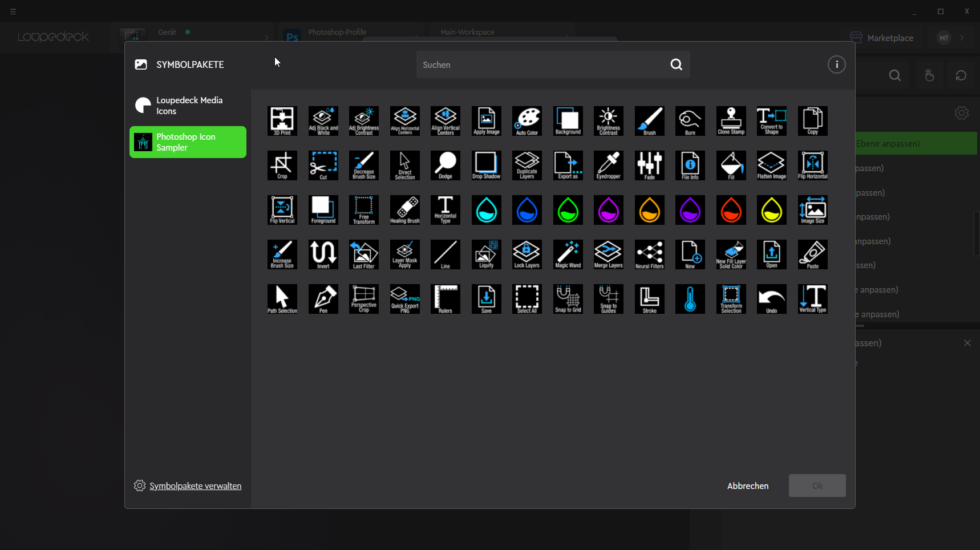
Task: Click the Abbrechen button
Action: click(x=748, y=486)
